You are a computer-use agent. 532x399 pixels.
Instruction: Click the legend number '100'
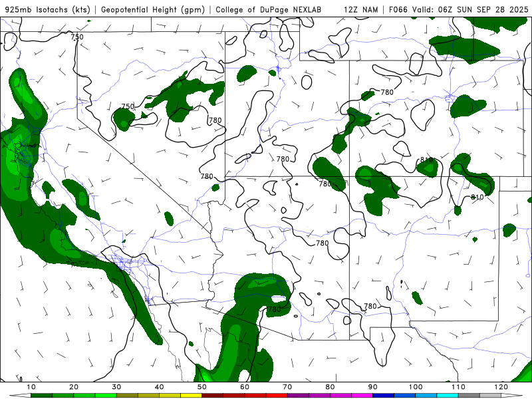pos(416,387)
